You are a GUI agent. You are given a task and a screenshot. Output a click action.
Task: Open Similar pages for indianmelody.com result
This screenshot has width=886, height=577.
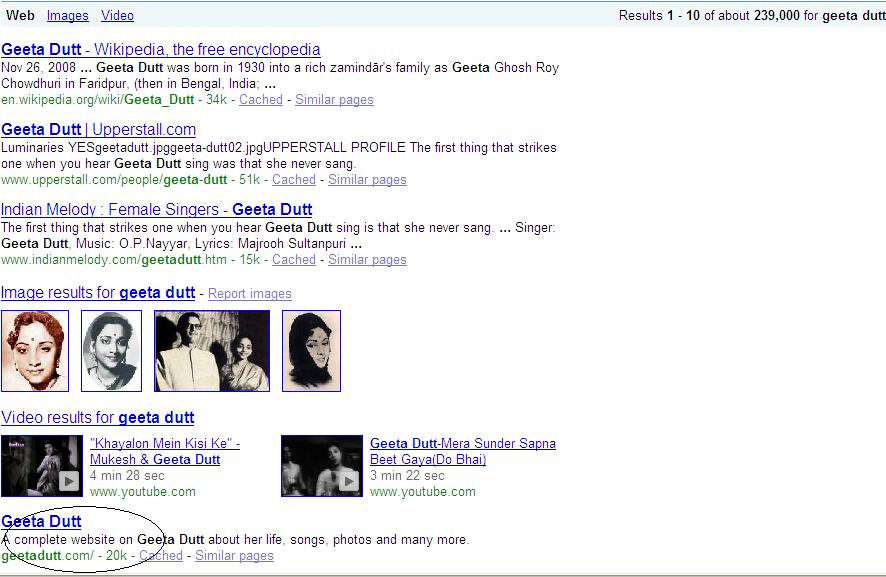pos(367,259)
